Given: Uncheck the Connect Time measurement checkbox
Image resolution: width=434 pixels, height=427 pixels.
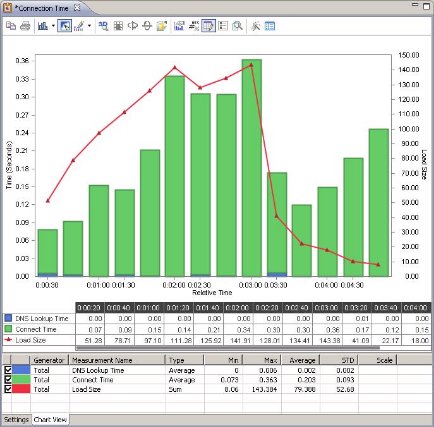Looking at the screenshot, I should 8,380.
